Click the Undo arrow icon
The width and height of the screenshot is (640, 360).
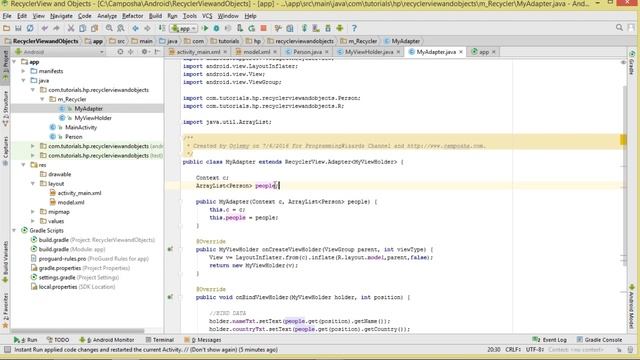(x=44, y=28)
